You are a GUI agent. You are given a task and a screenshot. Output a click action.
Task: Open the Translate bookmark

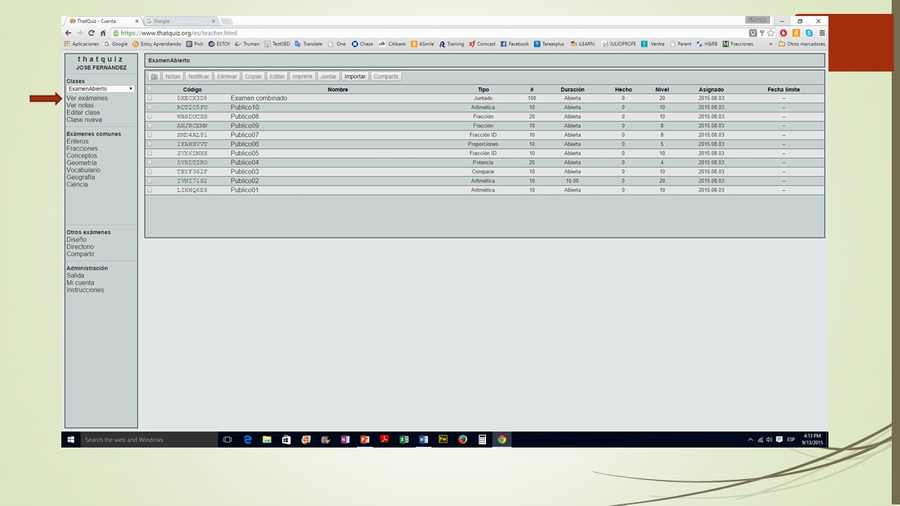point(309,44)
